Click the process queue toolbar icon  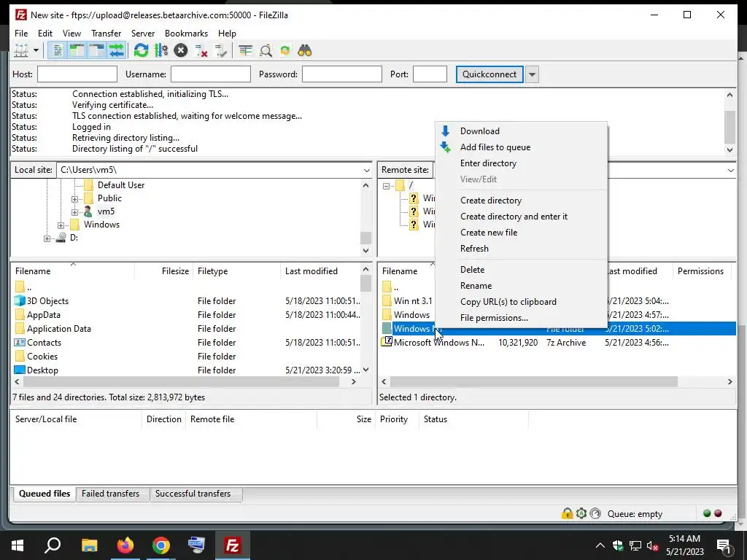(x=161, y=50)
